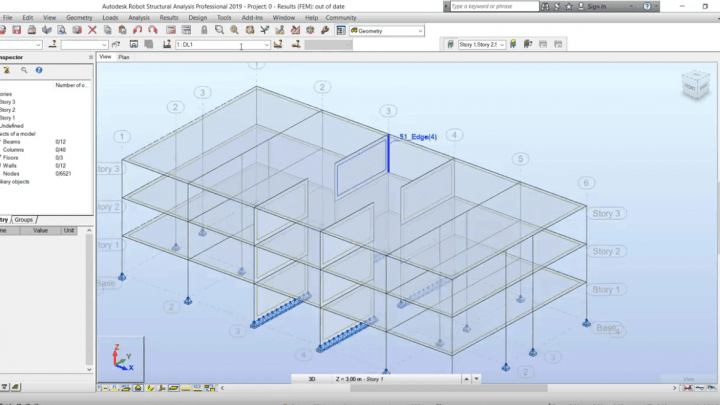
Task: Click the search magnifier in Inspector panel
Action: pos(24,70)
